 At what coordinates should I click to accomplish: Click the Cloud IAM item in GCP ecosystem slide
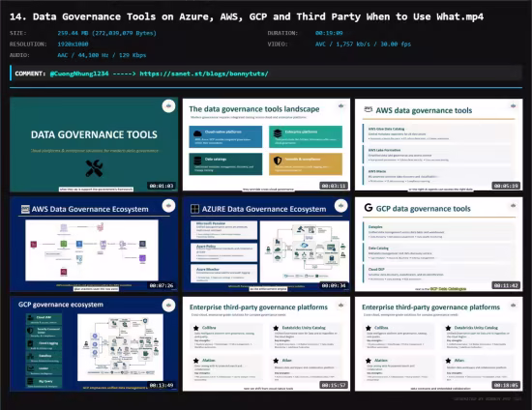[x=44, y=319]
